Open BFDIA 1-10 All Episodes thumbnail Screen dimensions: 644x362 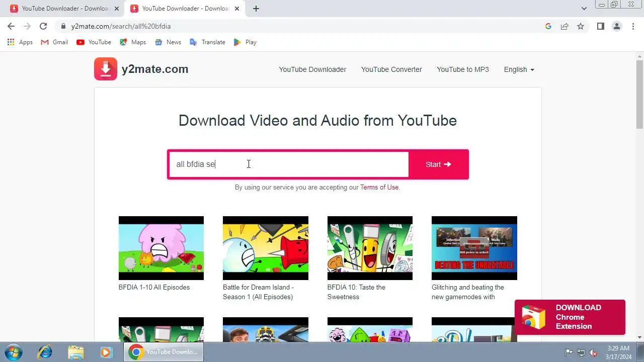click(x=161, y=248)
